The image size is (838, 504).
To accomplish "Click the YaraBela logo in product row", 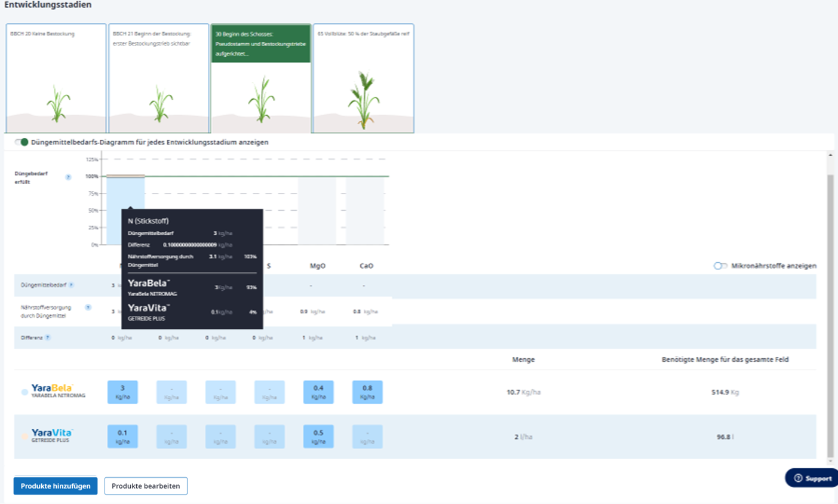I will tap(52, 388).
